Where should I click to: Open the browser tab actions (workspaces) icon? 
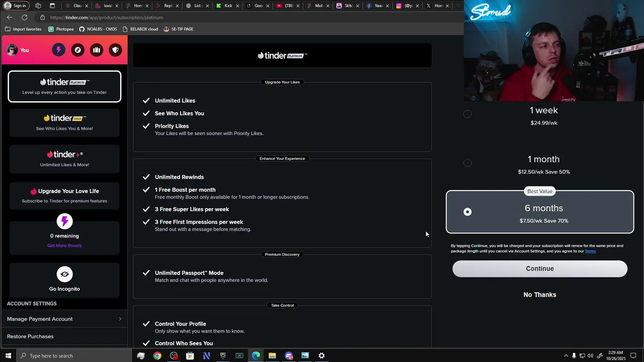[x=38, y=6]
